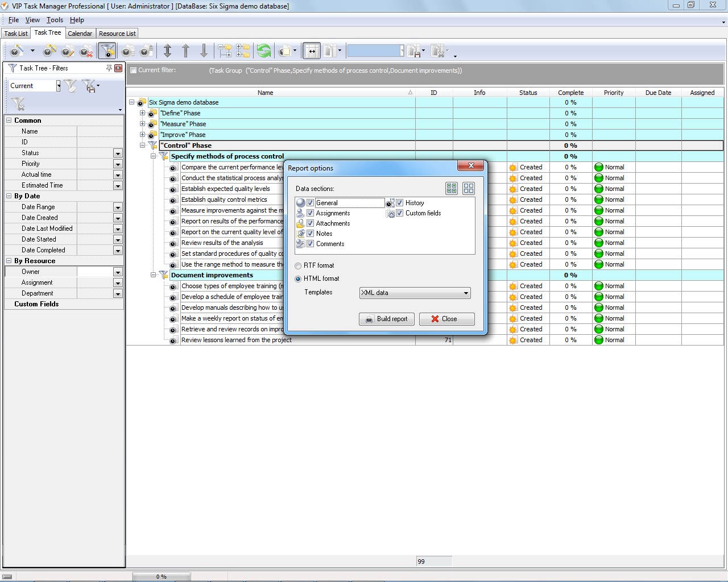Click the move task up arrow
Viewport: 728px width, 582px height.
point(185,51)
